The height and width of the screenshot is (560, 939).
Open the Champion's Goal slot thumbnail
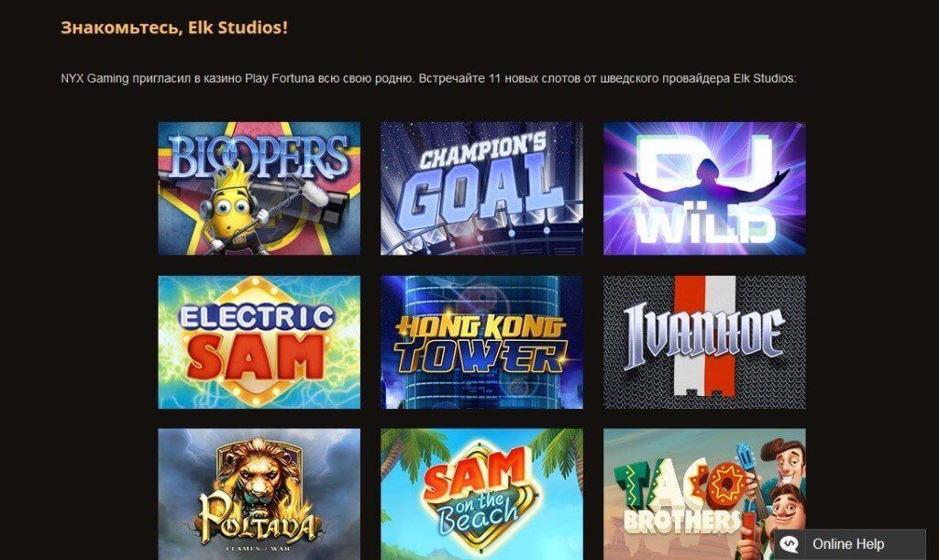click(481, 189)
